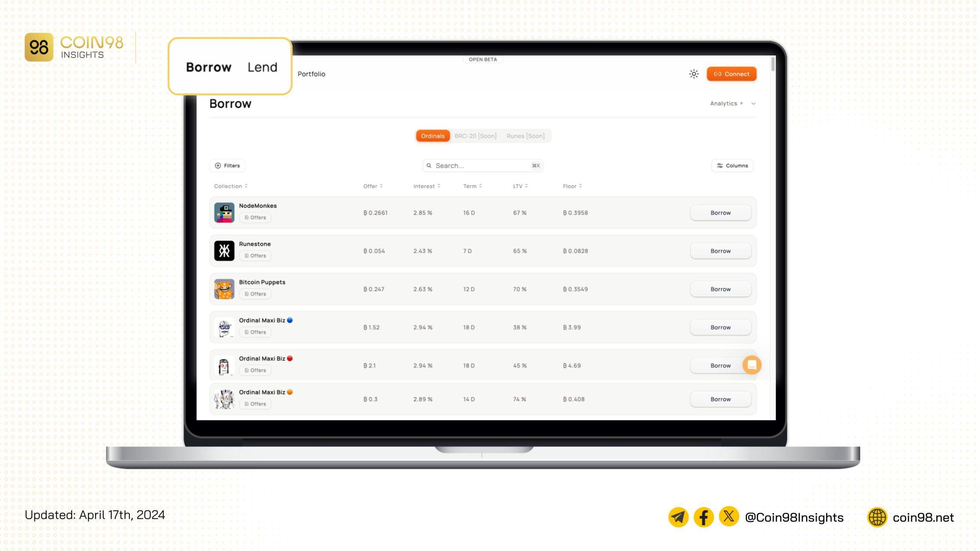This screenshot has width=980, height=551.
Task: Click the Runestone collection icon
Action: pyautogui.click(x=224, y=250)
